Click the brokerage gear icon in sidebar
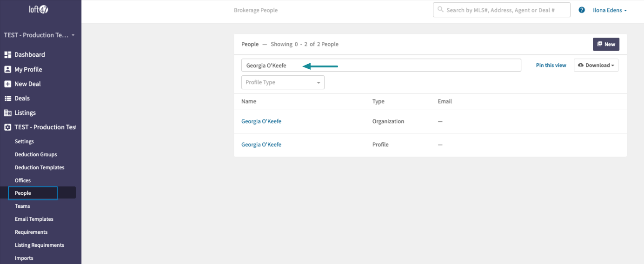The width and height of the screenshot is (644, 264). pos(7,127)
